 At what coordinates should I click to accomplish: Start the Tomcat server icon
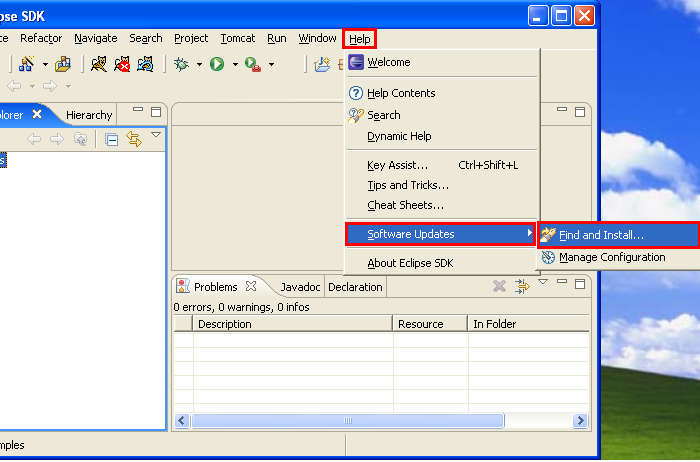pyautogui.click(x=99, y=64)
